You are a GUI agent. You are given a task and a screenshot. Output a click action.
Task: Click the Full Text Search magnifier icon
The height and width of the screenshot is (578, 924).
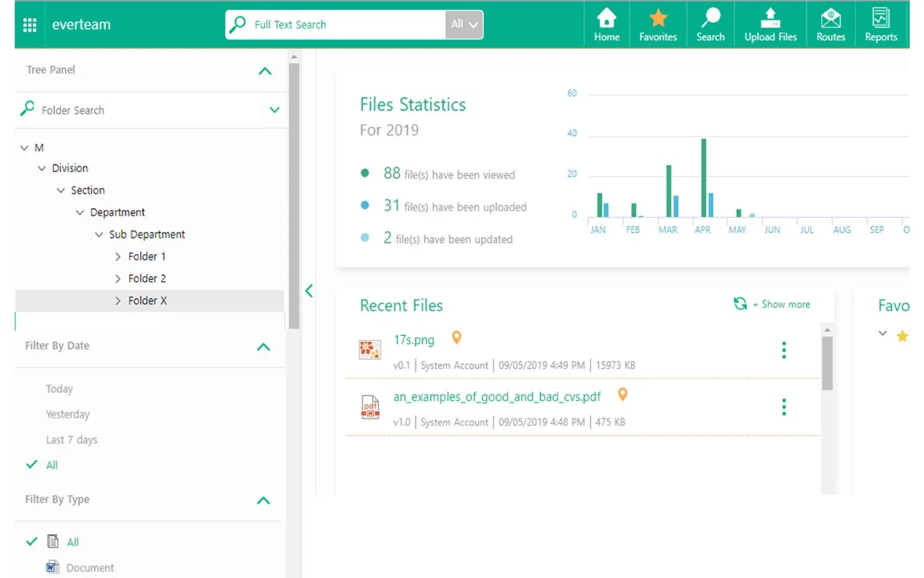coord(237,24)
